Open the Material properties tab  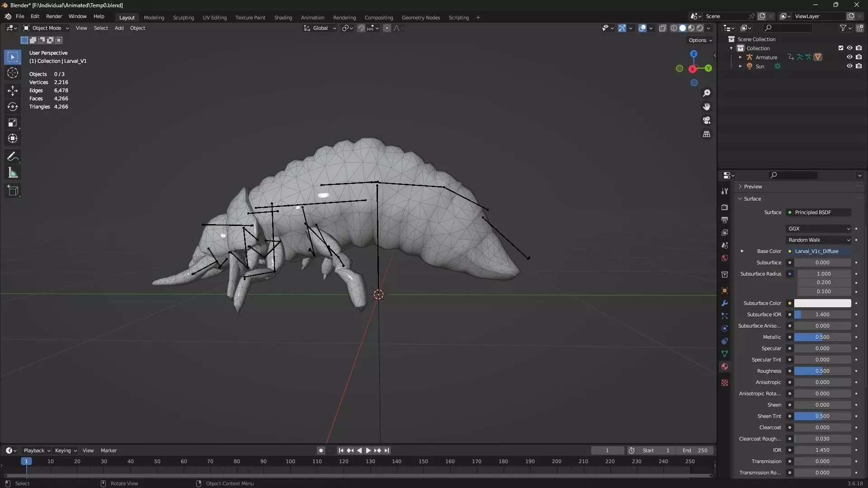725,366
